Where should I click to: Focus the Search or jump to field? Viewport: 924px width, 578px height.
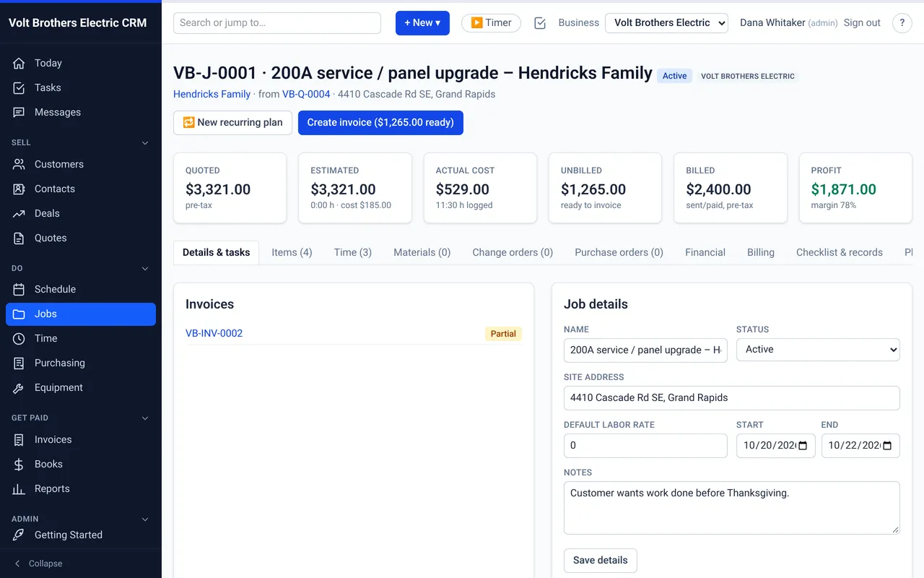click(277, 23)
